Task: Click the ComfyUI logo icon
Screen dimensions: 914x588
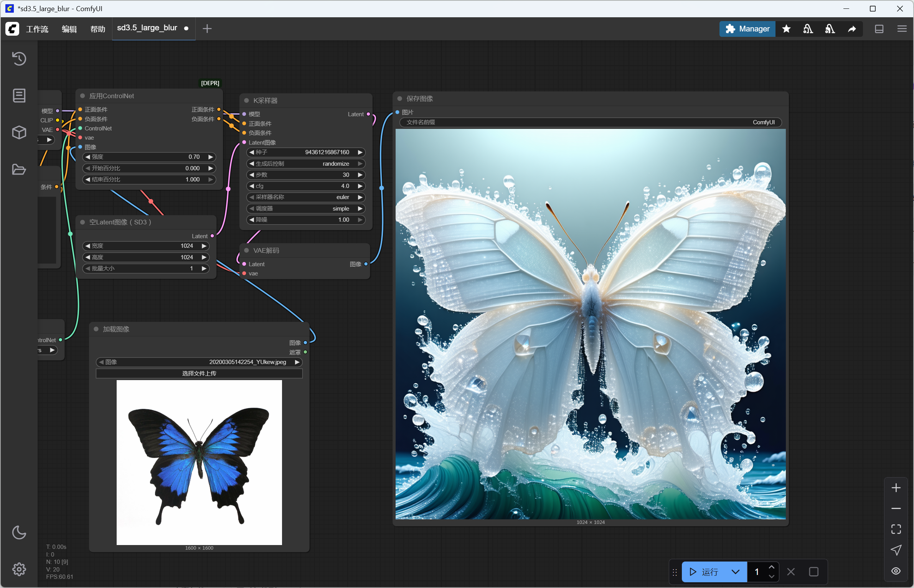Action: click(x=12, y=29)
